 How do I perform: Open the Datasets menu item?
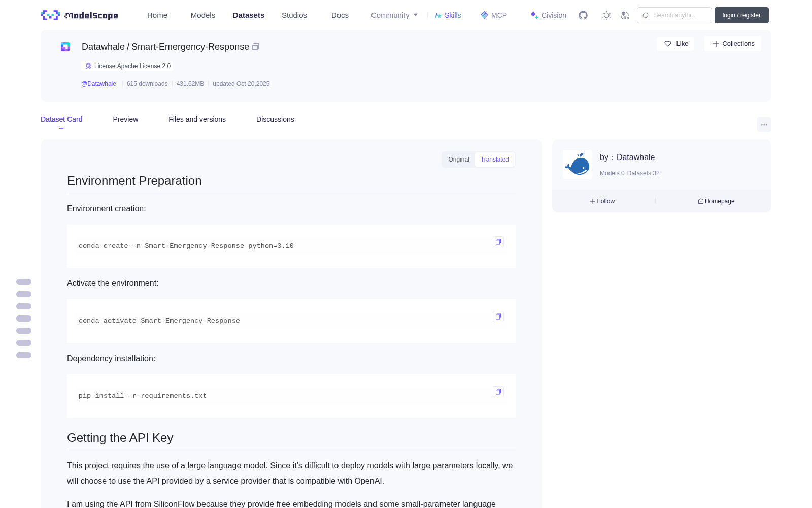(x=249, y=15)
